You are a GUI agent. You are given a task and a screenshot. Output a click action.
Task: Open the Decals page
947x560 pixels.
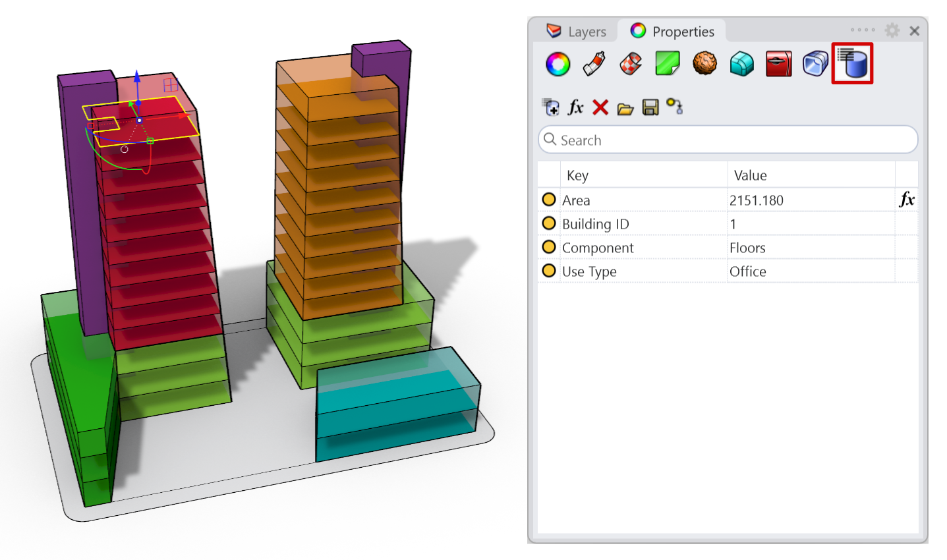pyautogui.click(x=667, y=63)
